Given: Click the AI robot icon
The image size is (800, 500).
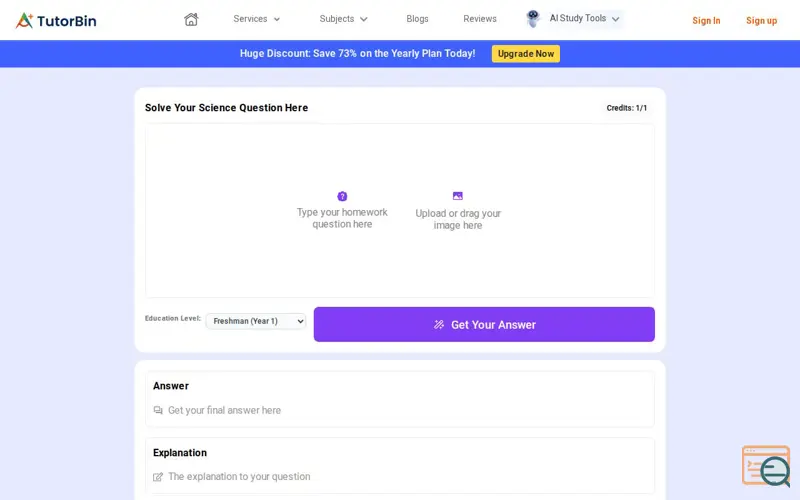Looking at the screenshot, I should [533, 19].
